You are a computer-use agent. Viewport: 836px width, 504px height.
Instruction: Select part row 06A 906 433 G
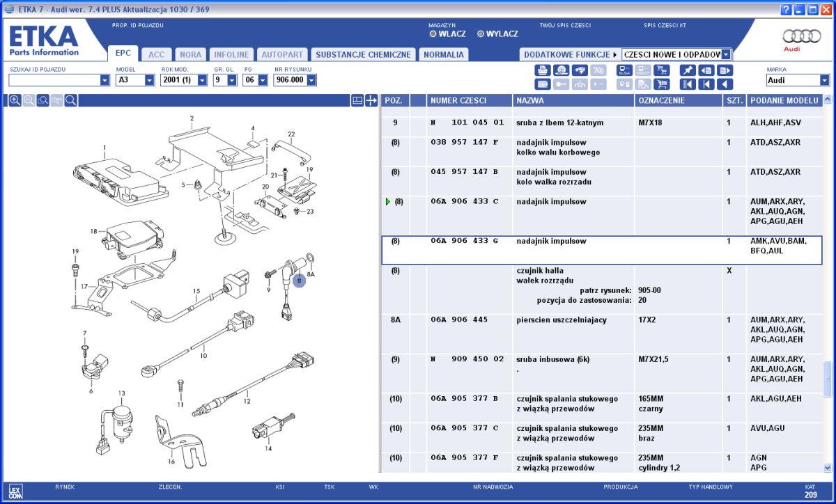(601, 250)
